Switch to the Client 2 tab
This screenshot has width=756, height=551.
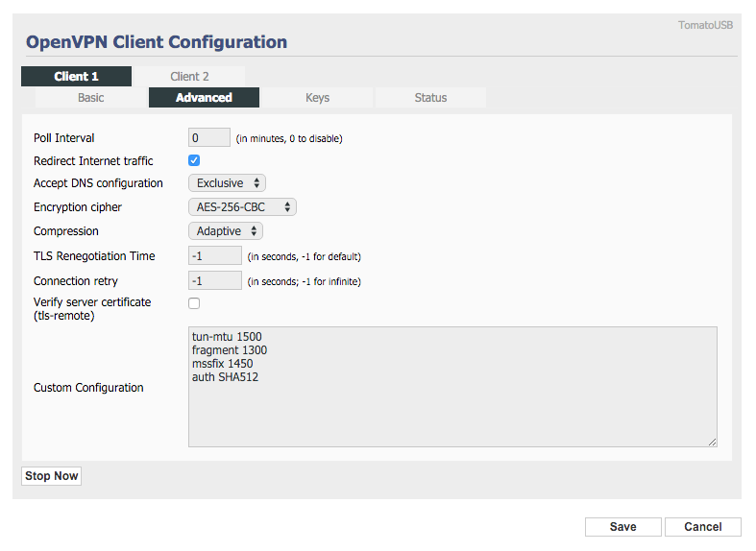point(189,76)
